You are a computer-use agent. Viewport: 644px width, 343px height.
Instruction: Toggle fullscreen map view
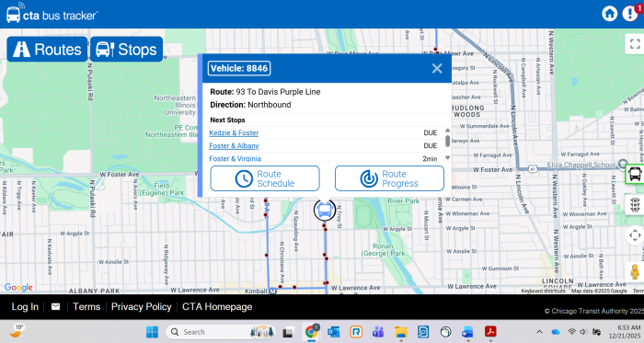635,44
